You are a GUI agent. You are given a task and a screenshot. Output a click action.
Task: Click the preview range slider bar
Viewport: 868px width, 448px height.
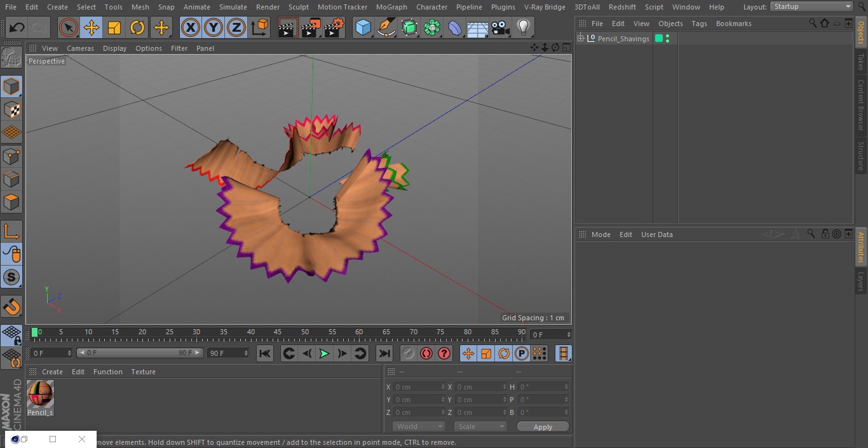tap(140, 353)
